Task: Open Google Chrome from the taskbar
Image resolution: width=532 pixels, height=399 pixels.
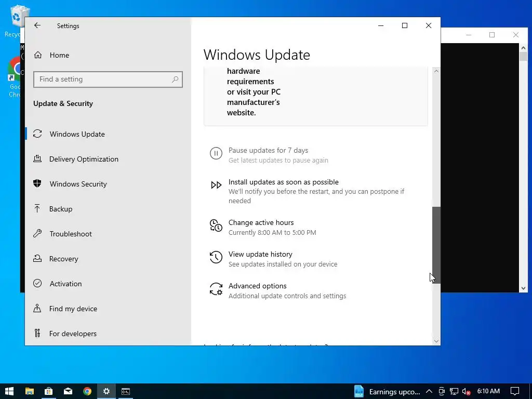Action: coord(87,392)
